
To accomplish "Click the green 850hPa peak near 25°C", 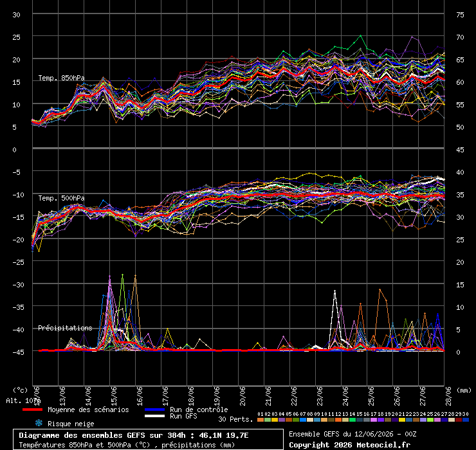I will click(x=361, y=36).
